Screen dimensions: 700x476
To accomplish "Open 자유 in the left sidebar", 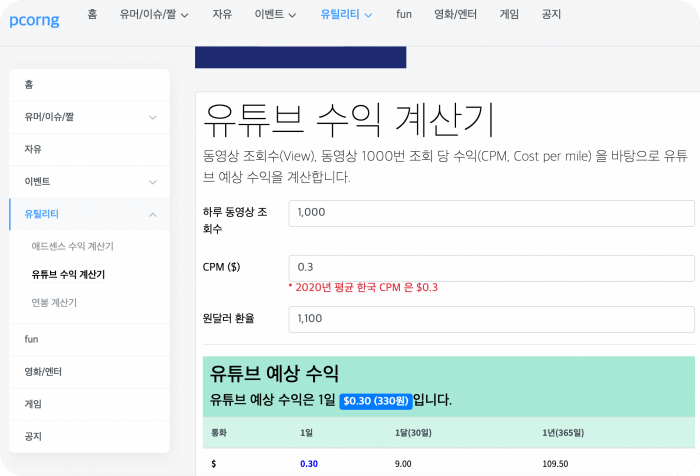I will [89, 149].
